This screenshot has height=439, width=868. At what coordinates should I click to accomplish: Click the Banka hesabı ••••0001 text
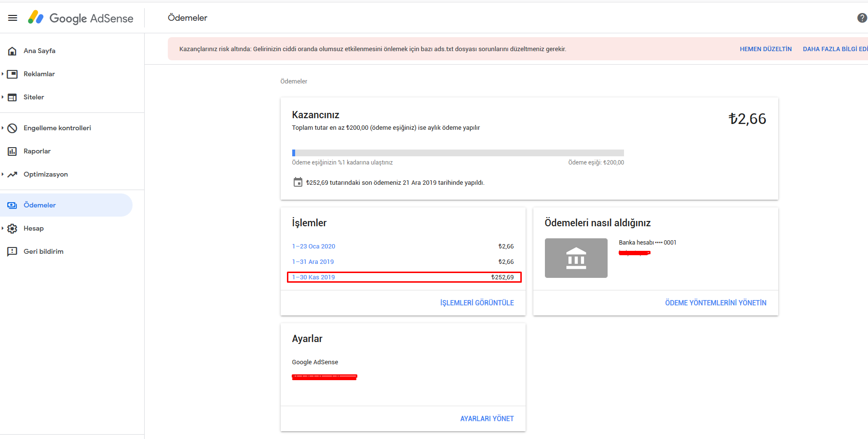(648, 242)
